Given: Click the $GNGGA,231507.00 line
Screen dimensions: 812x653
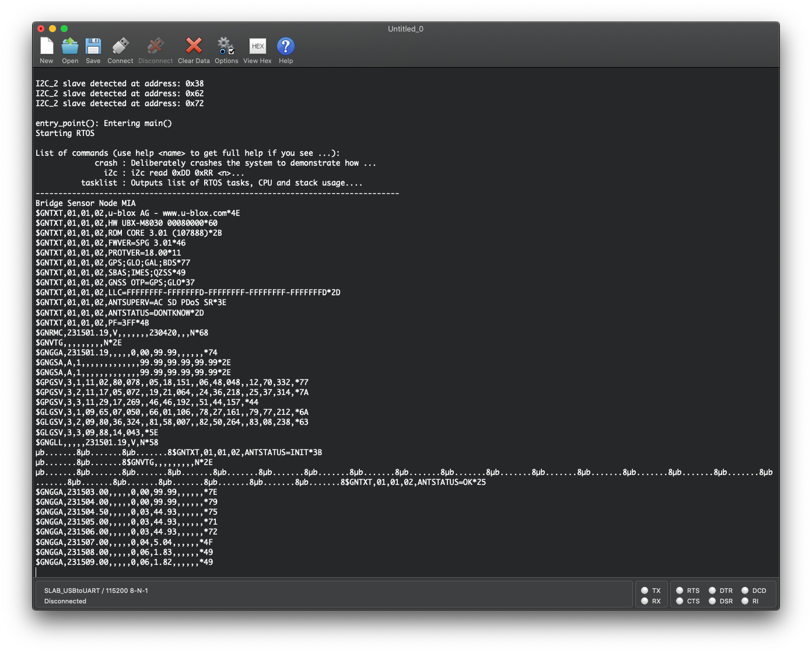Looking at the screenshot, I should point(124,542).
